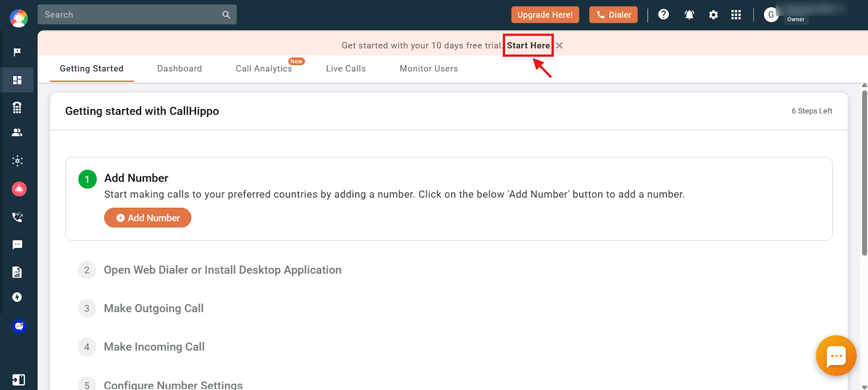Expand step 5 Configure Number Settings

coord(173,385)
